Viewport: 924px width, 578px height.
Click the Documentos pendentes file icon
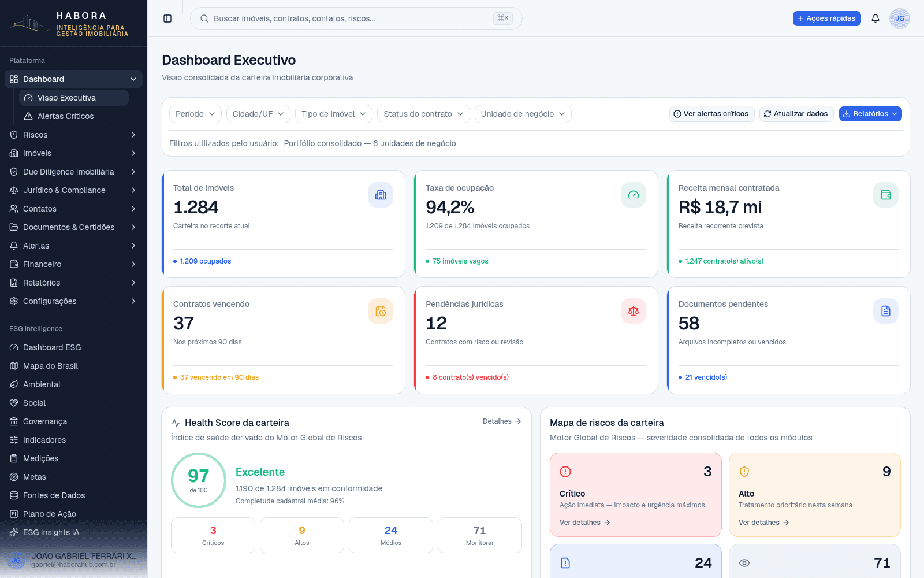pos(886,311)
